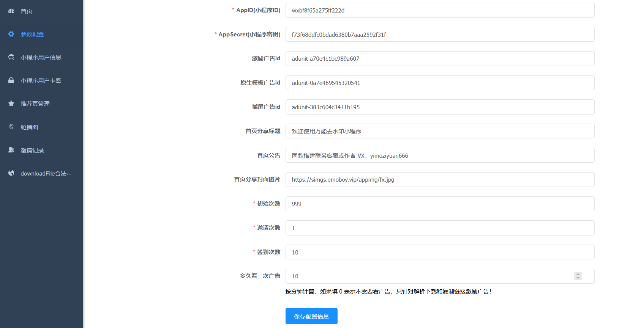
Task: Open the 首页 menu item
Action: point(41,11)
